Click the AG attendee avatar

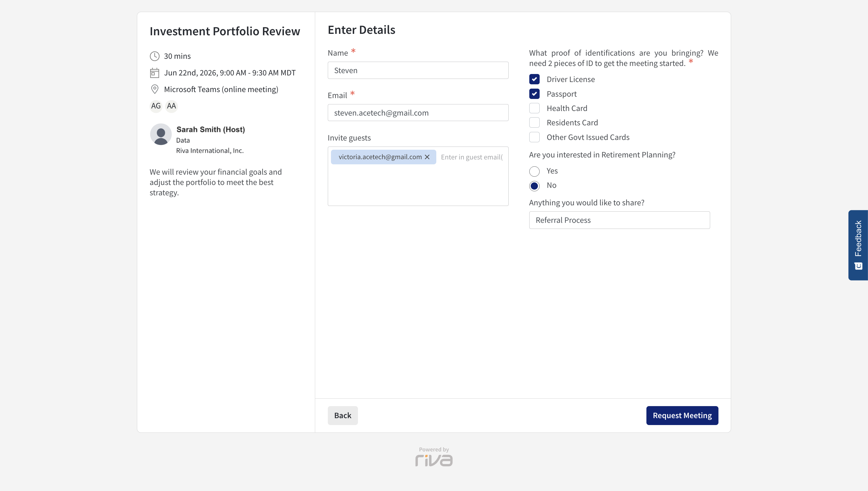[156, 106]
